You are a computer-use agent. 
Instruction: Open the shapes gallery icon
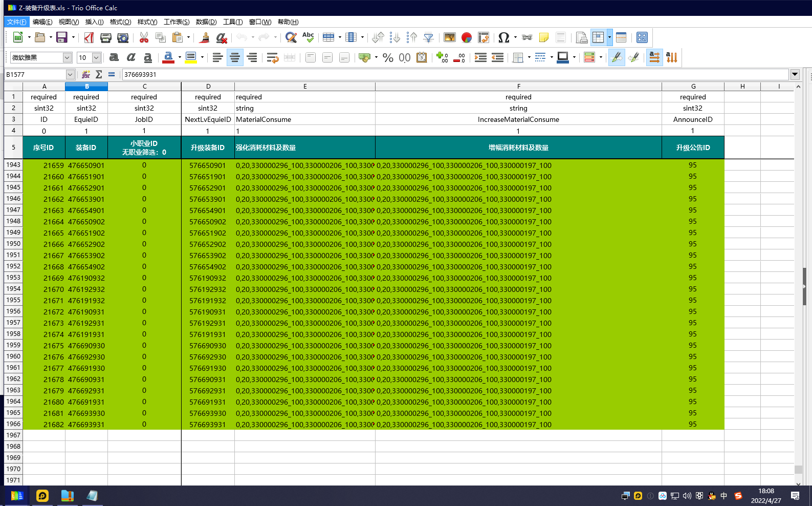point(642,37)
